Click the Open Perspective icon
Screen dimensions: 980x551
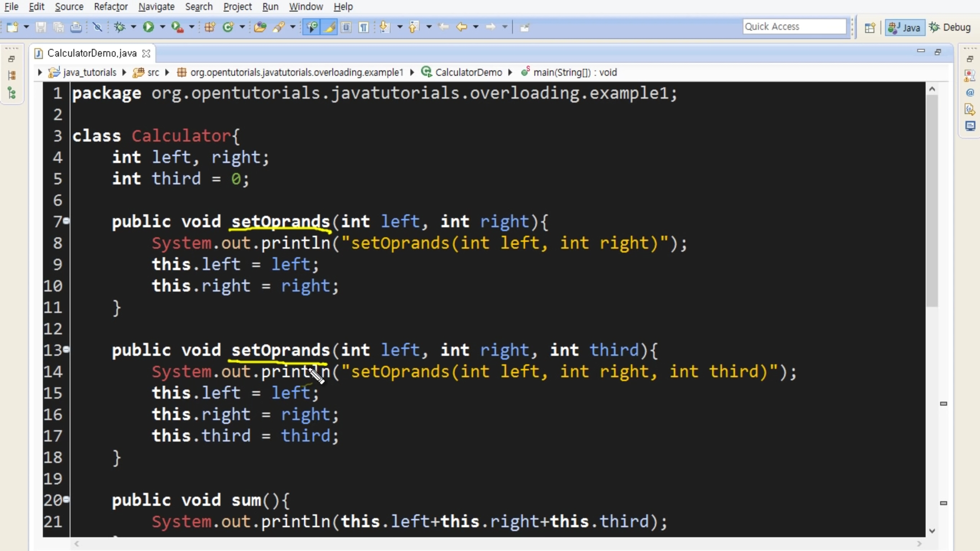870,28
